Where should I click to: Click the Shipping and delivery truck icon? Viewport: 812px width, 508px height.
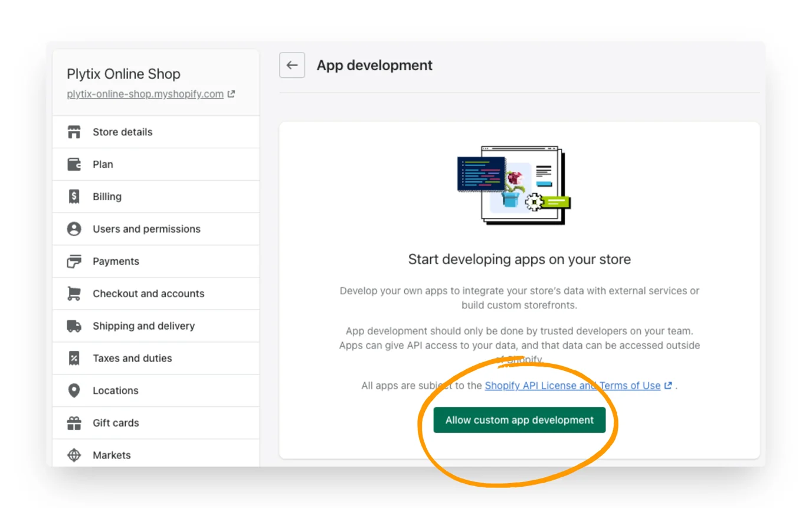pyautogui.click(x=74, y=325)
